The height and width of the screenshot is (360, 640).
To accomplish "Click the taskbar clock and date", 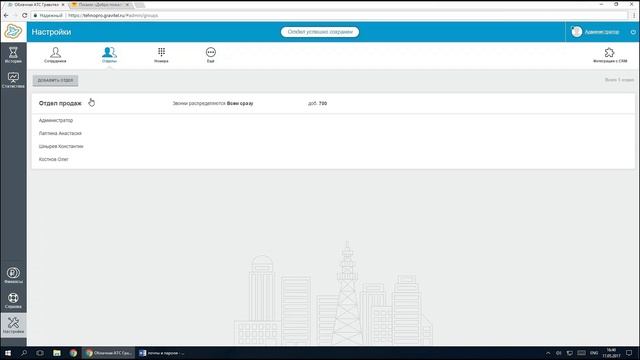I will coord(611,353).
